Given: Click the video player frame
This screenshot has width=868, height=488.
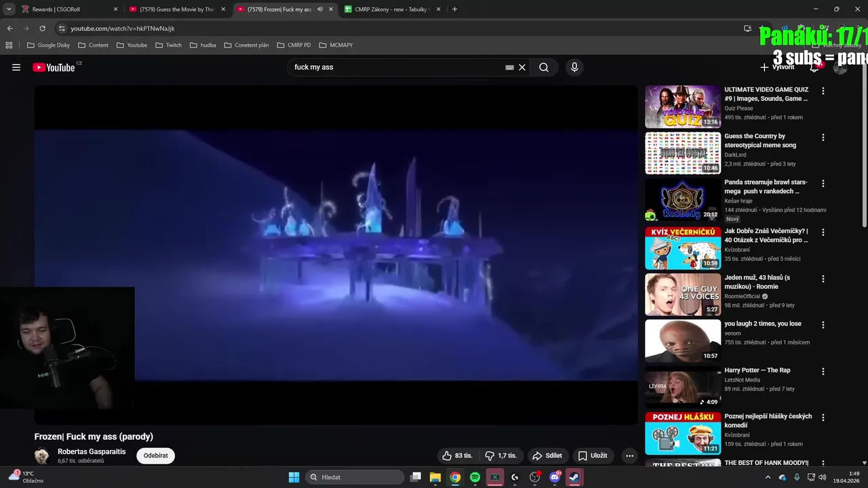Looking at the screenshot, I should pyautogui.click(x=336, y=255).
